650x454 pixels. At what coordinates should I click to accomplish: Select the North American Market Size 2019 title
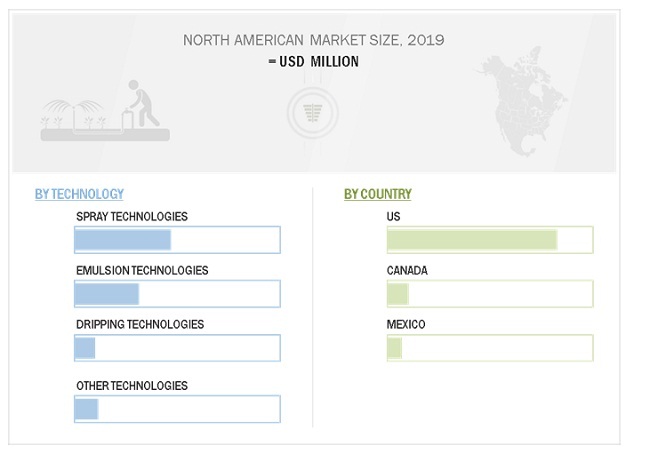click(313, 40)
